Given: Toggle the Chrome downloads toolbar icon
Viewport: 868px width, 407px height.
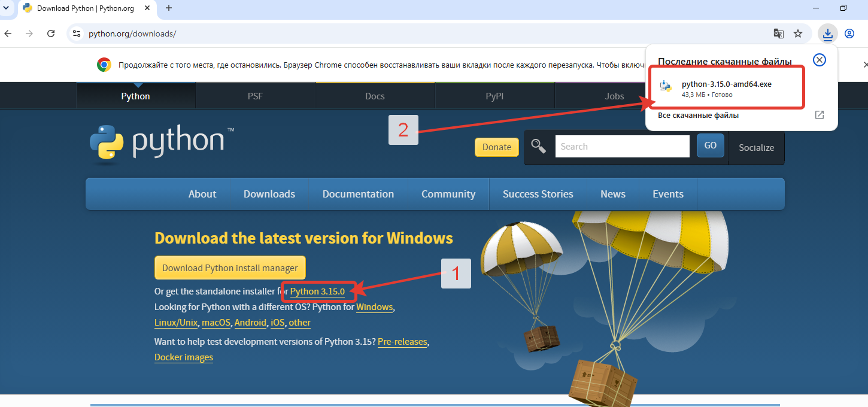Looking at the screenshot, I should [x=827, y=34].
